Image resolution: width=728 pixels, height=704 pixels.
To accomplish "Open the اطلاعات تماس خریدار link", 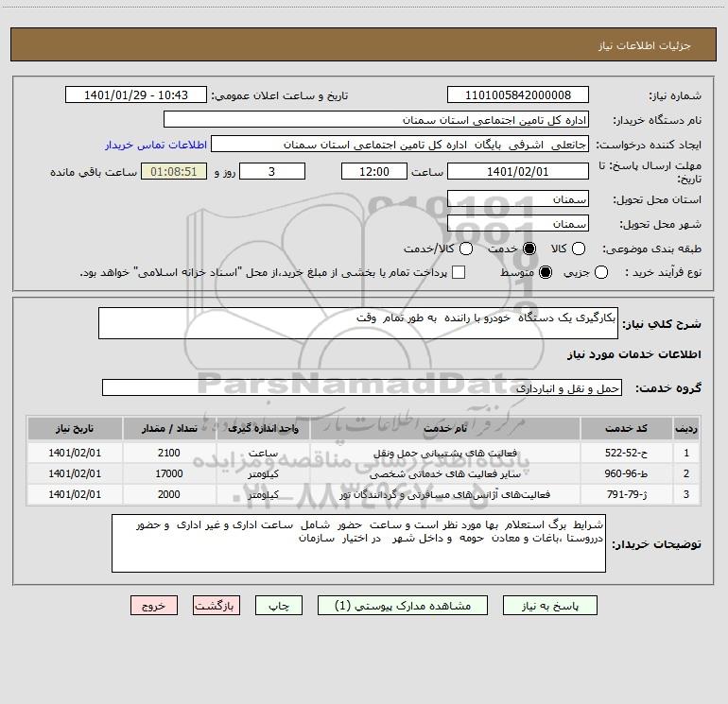I will 156,145.
